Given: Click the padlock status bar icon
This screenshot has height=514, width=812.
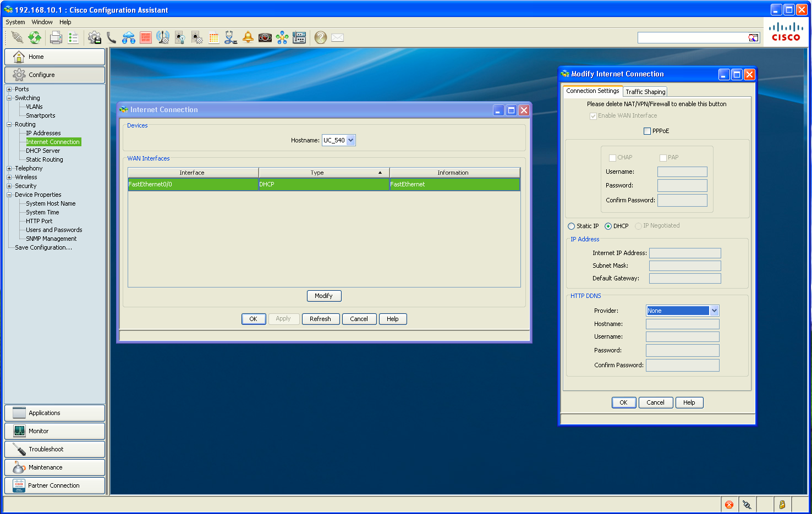Looking at the screenshot, I should point(782,504).
